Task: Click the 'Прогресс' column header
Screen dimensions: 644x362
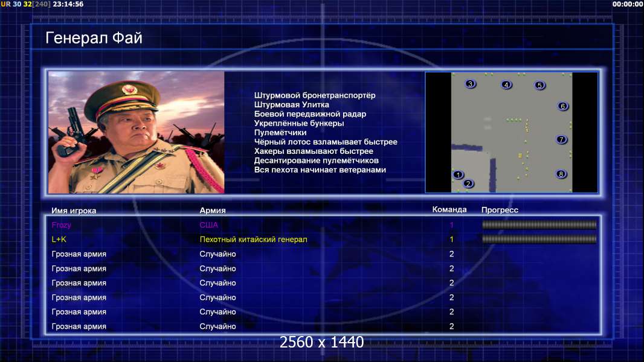Action: 500,210
